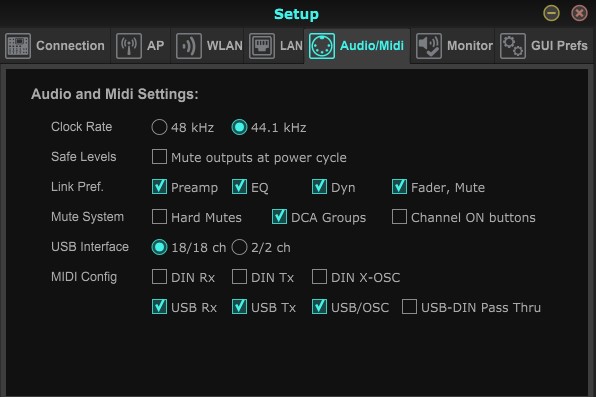Enable DIN X-OSC MIDI option

319,277
